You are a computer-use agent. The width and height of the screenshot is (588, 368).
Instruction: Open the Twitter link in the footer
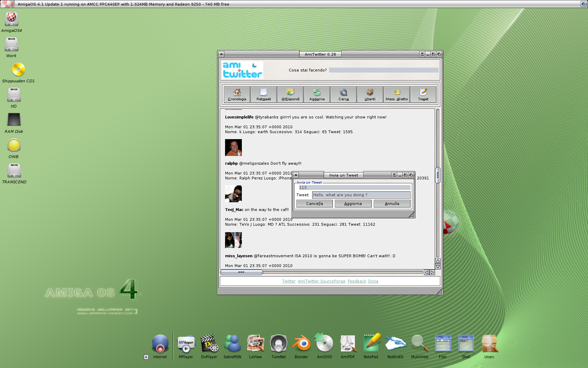point(289,281)
